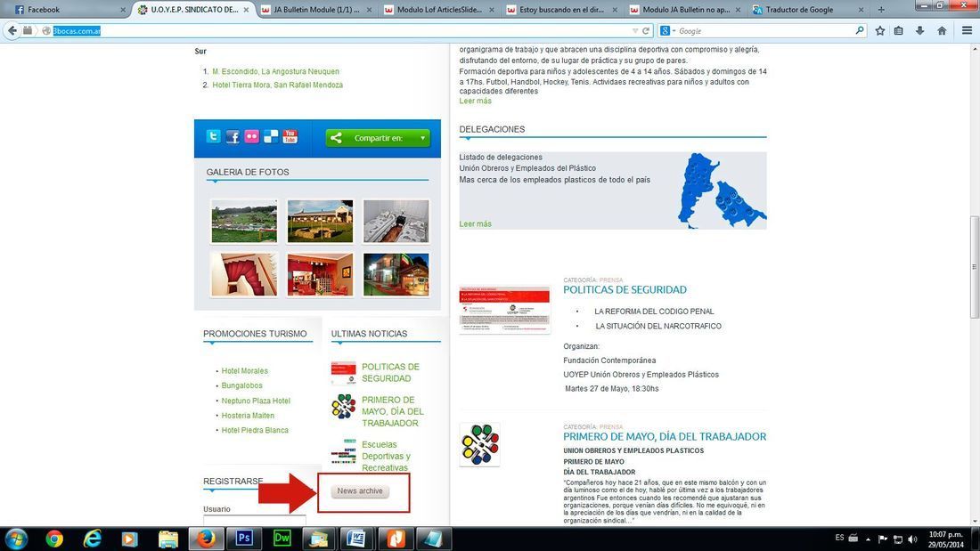Viewport: 980px width, 551px height.
Task: Open the bookmarks list icon
Action: [x=899, y=30]
